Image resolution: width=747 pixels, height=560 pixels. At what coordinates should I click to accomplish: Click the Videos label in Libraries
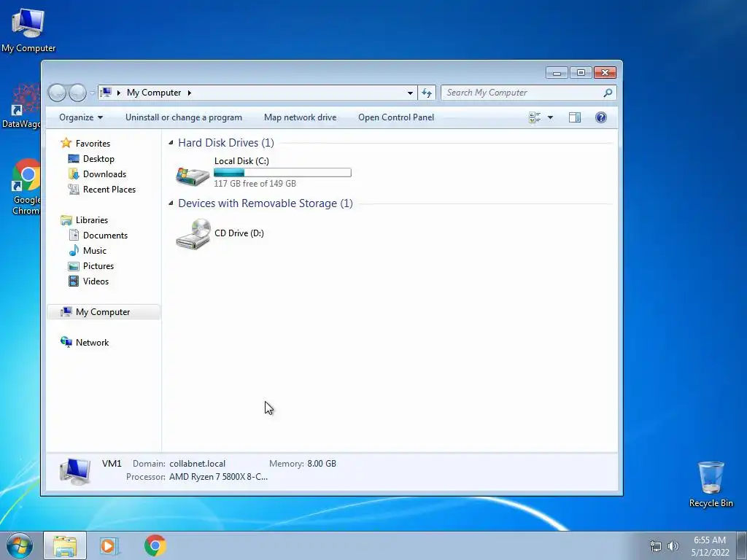coord(96,281)
